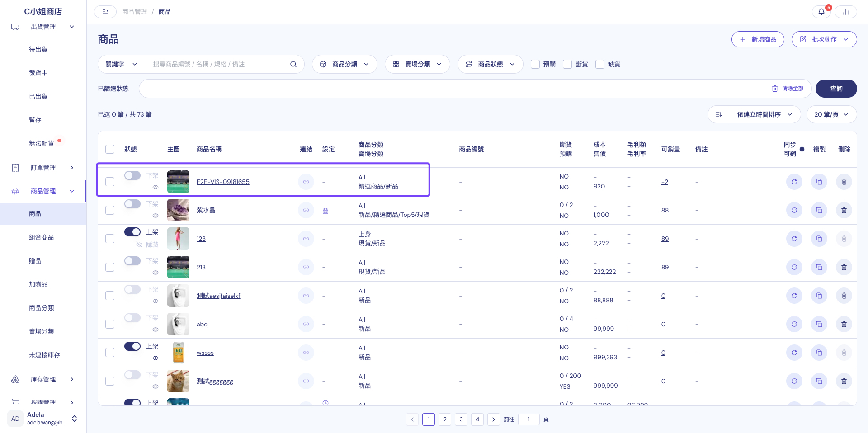Open the statistics chart icon
868x433 pixels.
pos(845,12)
